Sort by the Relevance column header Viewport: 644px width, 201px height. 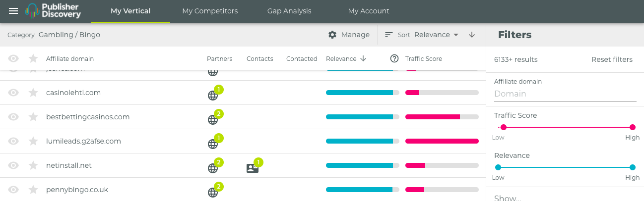pyautogui.click(x=341, y=58)
